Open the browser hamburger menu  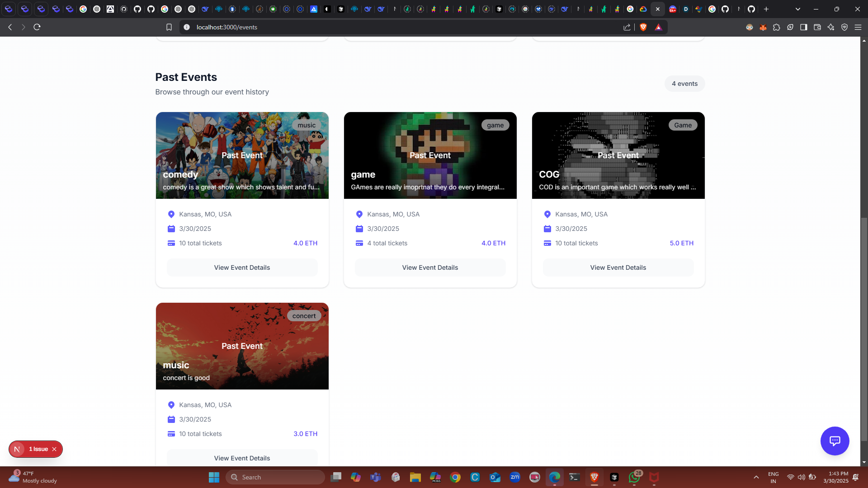point(858,27)
